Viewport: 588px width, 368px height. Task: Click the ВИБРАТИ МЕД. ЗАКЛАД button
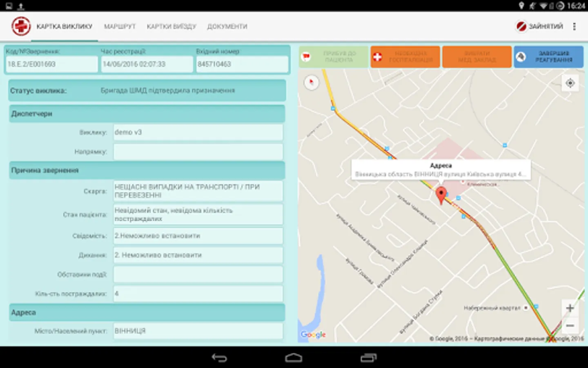point(477,57)
